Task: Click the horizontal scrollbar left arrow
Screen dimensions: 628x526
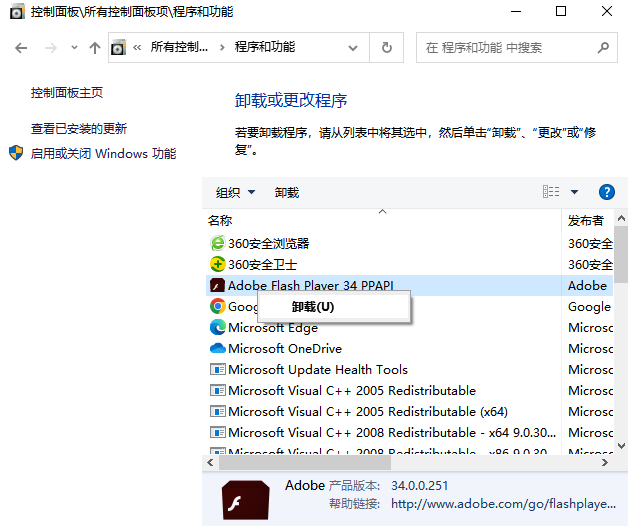Action: point(210,462)
